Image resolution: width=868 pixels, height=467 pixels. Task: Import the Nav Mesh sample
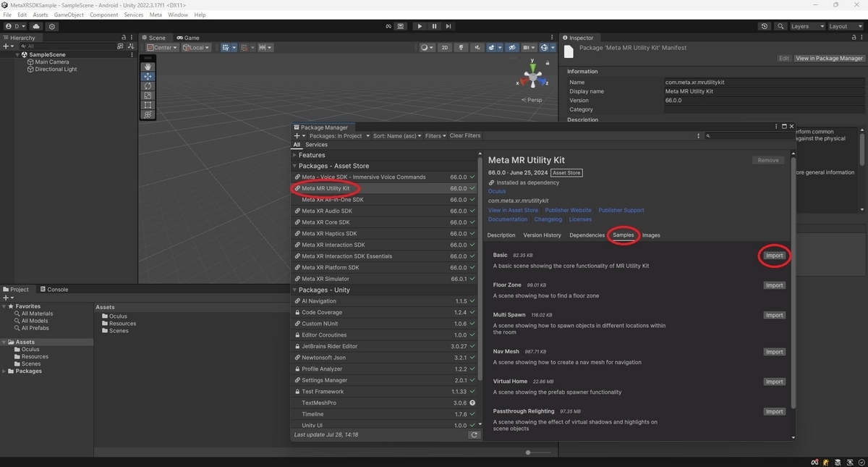tap(774, 352)
